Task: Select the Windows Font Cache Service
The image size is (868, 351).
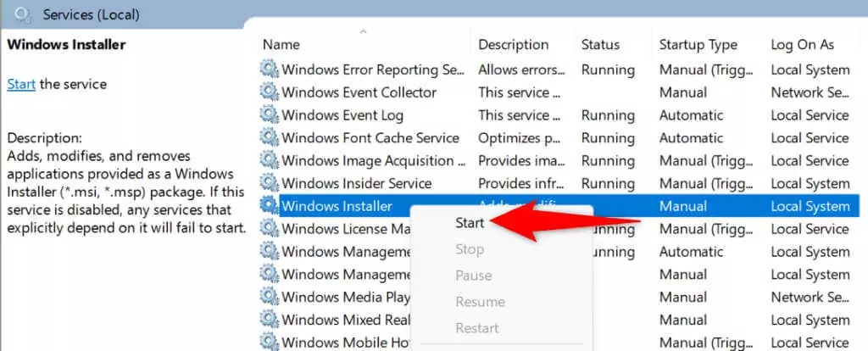Action: (370, 138)
